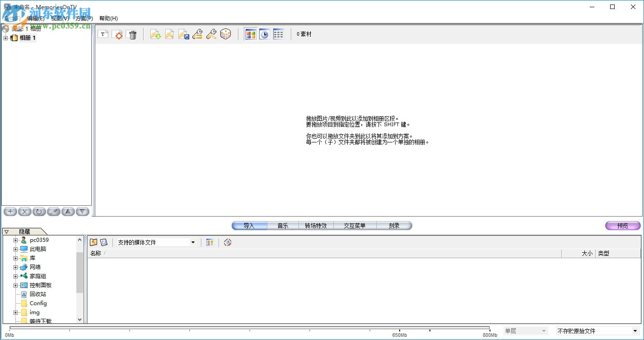The width and height of the screenshot is (644, 340).
Task: Collapse the browser panel with 隐藏 tab
Action: (x=24, y=231)
